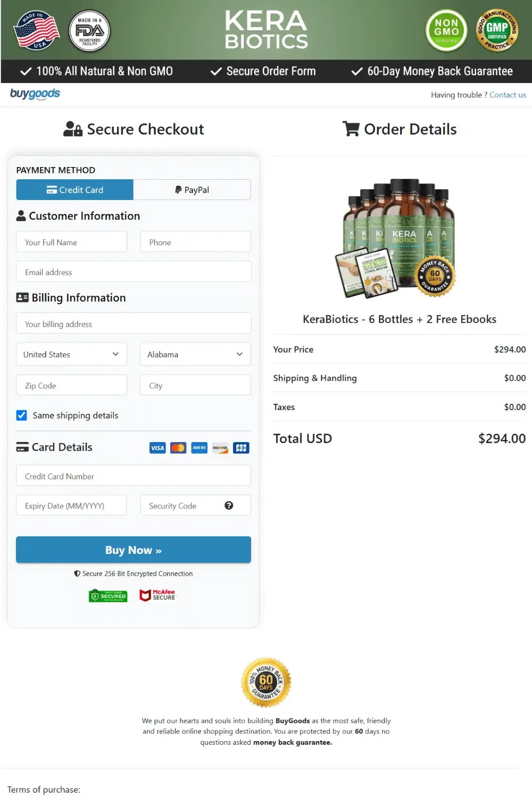Image resolution: width=532 pixels, height=798 pixels.
Task: Click the BuyGoods logo
Action: (35, 94)
